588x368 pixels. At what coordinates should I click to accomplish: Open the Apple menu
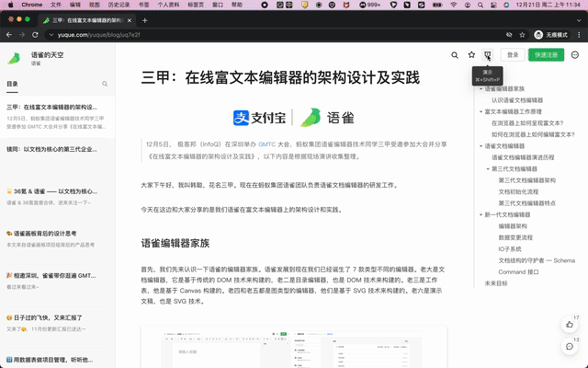[x=10, y=5]
